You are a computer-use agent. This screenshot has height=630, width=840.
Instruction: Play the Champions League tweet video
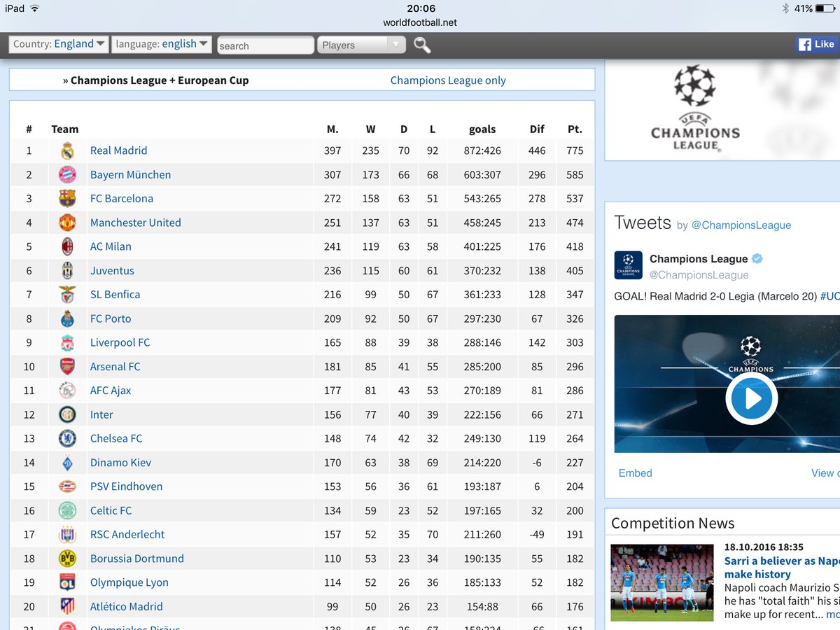[752, 398]
